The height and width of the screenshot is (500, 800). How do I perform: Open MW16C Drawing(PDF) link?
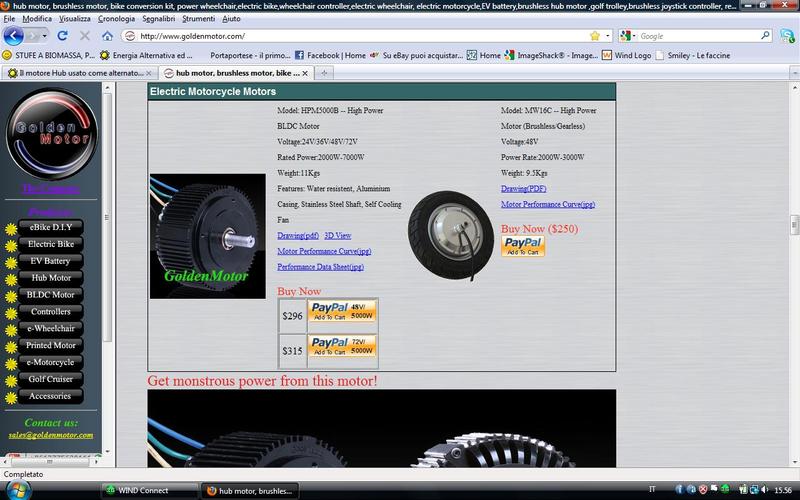point(523,188)
